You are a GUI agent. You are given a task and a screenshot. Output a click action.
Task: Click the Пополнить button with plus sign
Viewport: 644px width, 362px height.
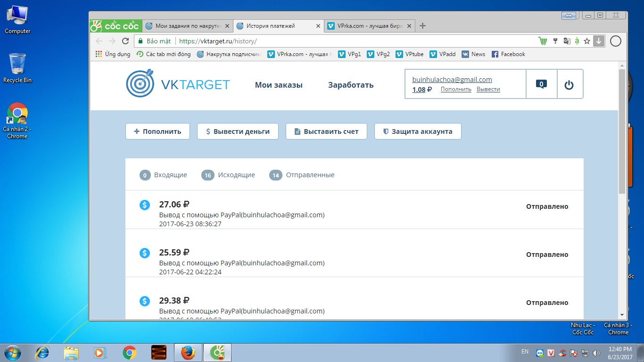tap(157, 132)
